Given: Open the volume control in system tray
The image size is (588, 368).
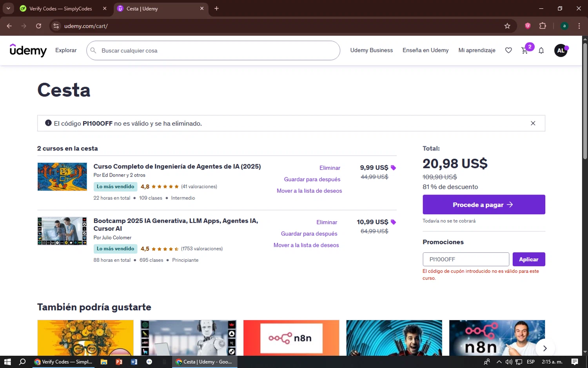Looking at the screenshot, I should pos(508,362).
